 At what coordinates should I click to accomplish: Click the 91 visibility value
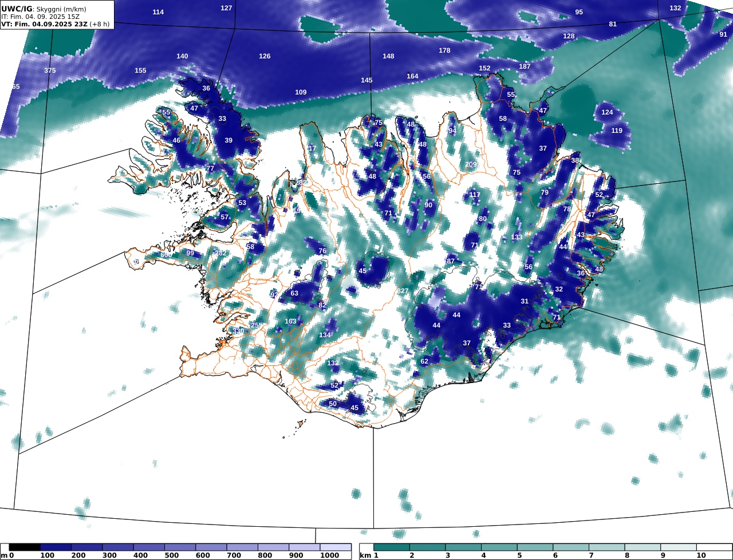point(723,34)
